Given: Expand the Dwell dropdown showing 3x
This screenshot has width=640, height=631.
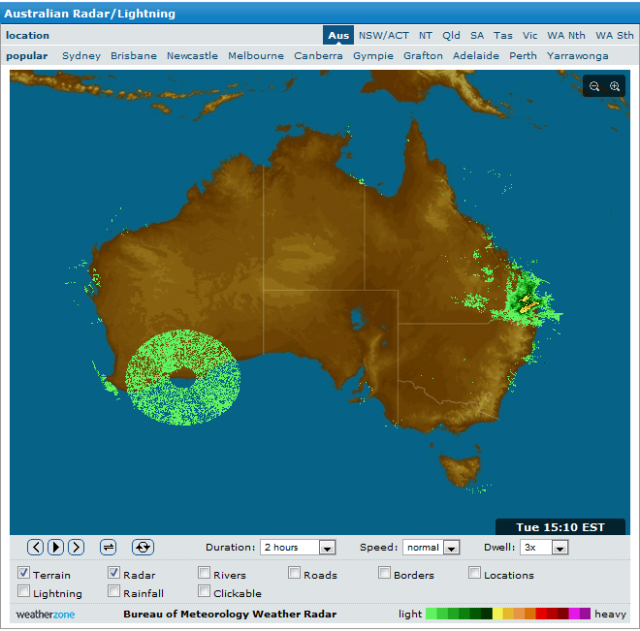Looking at the screenshot, I should pos(544,547).
